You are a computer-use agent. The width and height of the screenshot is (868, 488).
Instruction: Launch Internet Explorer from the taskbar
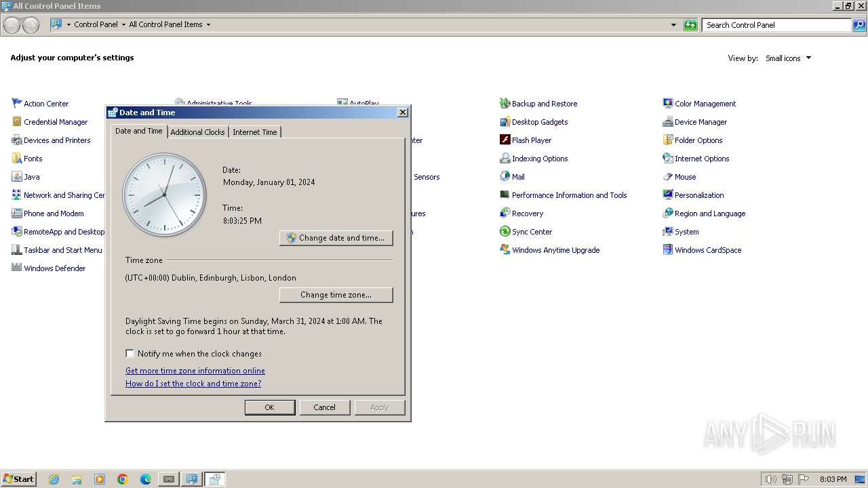pos(54,479)
